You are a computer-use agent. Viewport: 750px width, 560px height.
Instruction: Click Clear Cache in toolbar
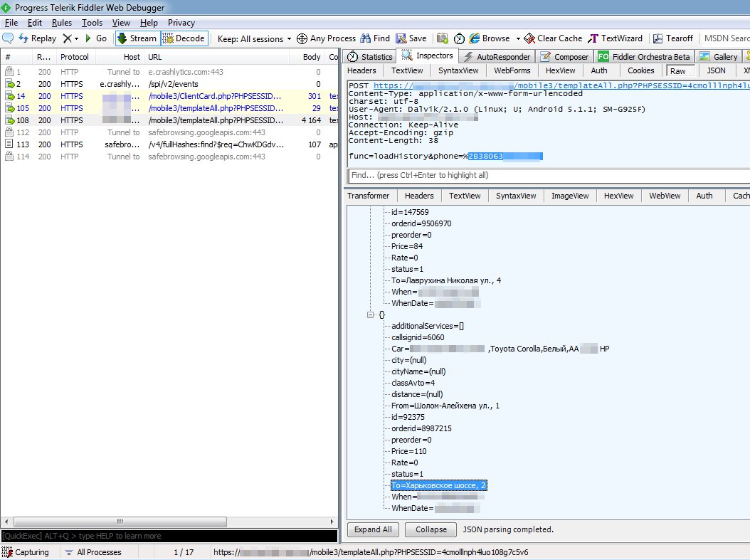tap(553, 38)
